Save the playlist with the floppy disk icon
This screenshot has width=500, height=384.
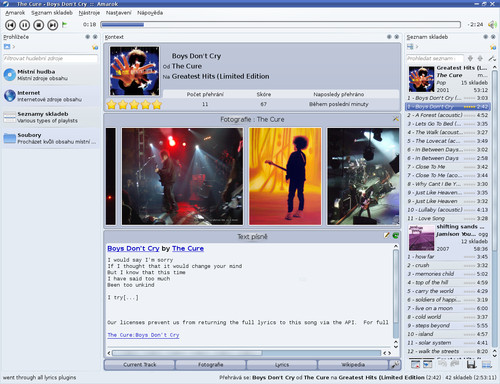click(471, 364)
